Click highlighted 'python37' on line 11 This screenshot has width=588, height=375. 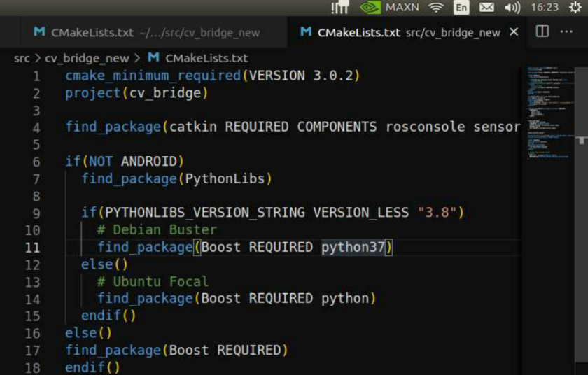(353, 247)
